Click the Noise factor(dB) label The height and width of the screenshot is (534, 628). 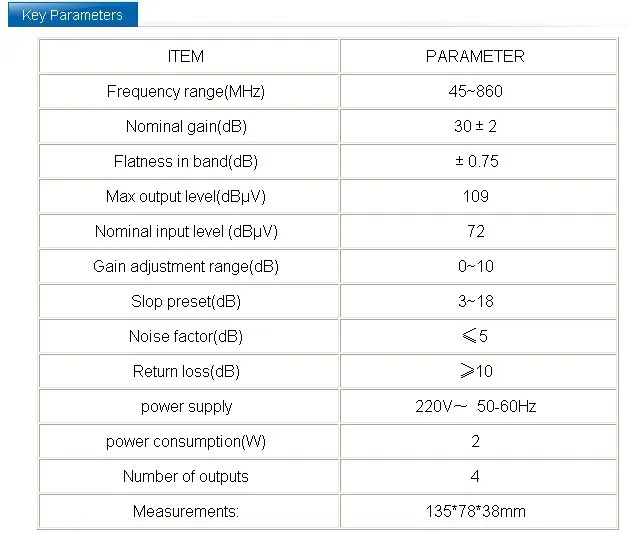point(186,336)
